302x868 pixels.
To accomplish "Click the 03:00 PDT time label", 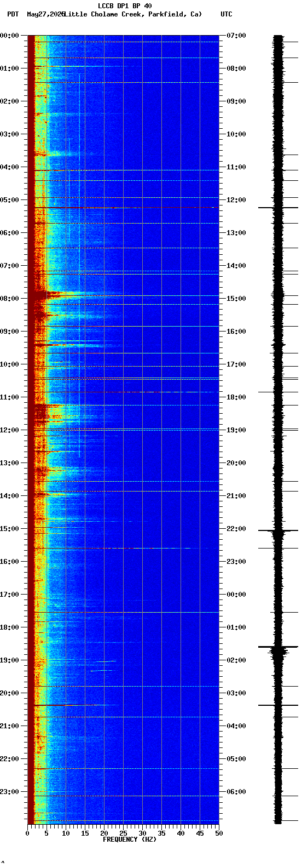I will [9, 134].
